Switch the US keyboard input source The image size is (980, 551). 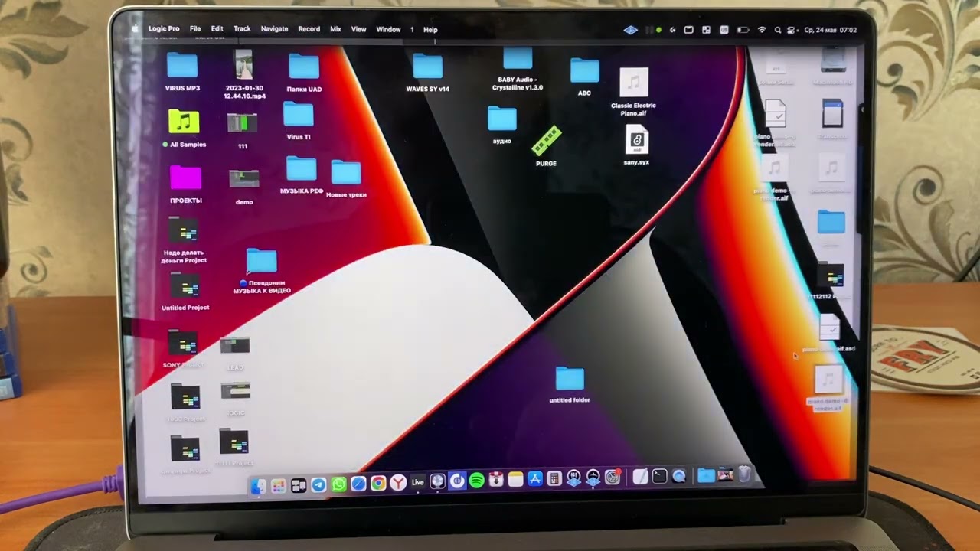point(724,30)
